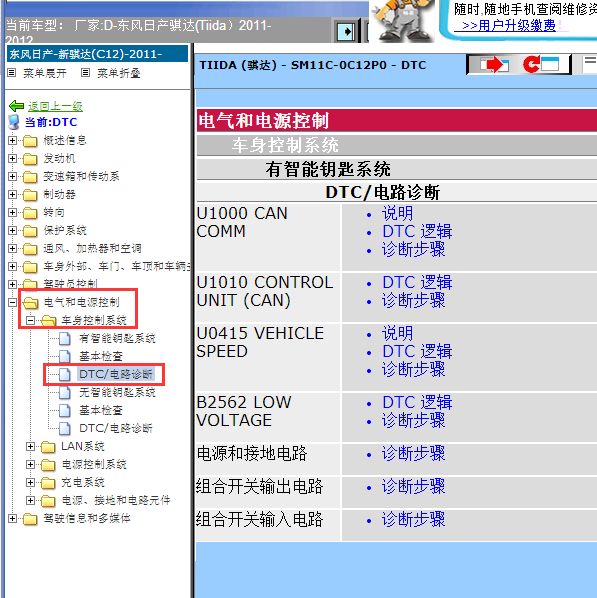Screen dimensions: 597x598
Task: Click the green back arrow icon
Action: (x=16, y=106)
